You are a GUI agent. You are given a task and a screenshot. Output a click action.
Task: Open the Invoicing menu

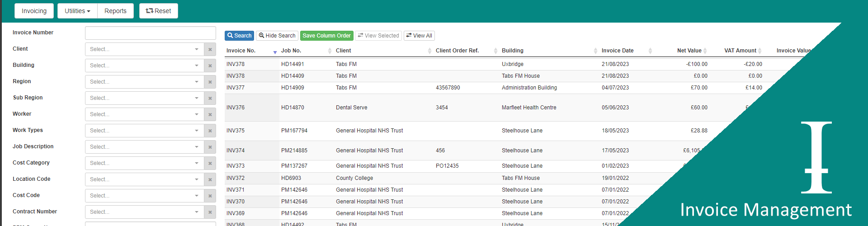(x=34, y=11)
